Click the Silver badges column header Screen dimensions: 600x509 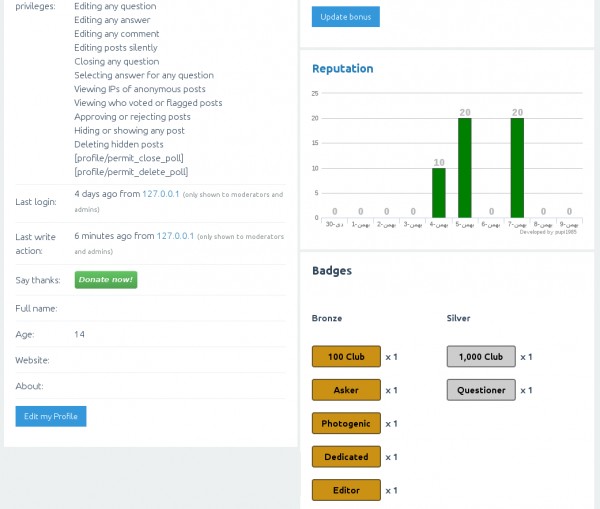click(x=458, y=318)
